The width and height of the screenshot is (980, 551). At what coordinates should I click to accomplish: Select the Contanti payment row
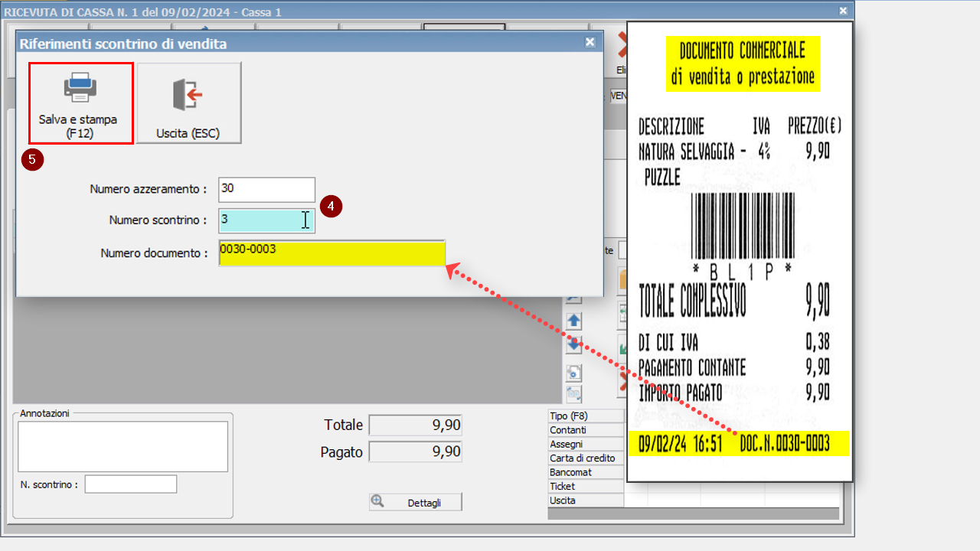pos(586,430)
